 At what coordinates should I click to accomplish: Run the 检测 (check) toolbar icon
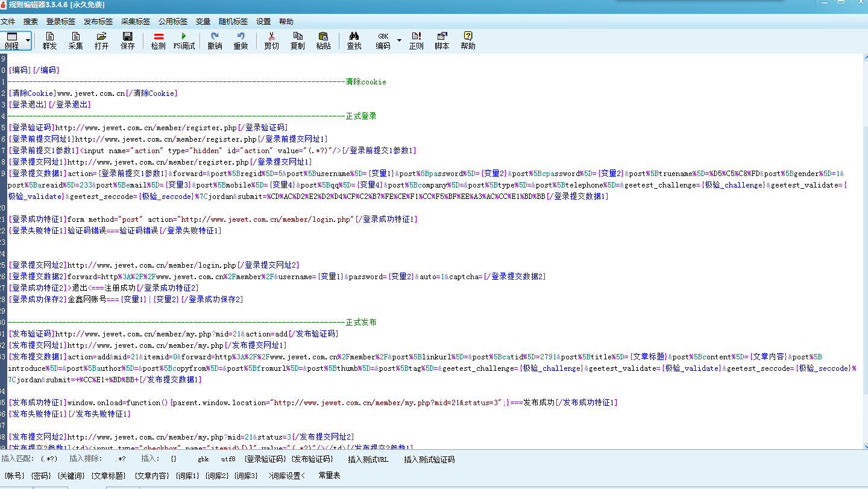(x=157, y=40)
